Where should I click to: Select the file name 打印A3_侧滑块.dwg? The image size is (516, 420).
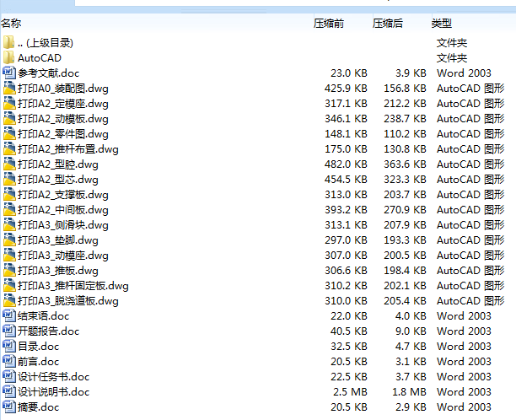[63, 225]
